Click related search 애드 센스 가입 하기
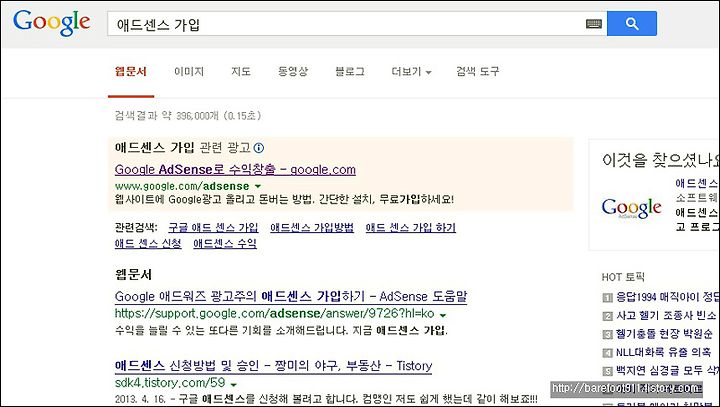 [411, 228]
